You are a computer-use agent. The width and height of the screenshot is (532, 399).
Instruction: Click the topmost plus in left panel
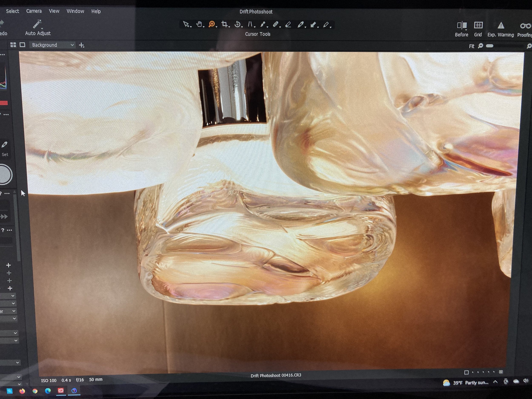point(9,265)
